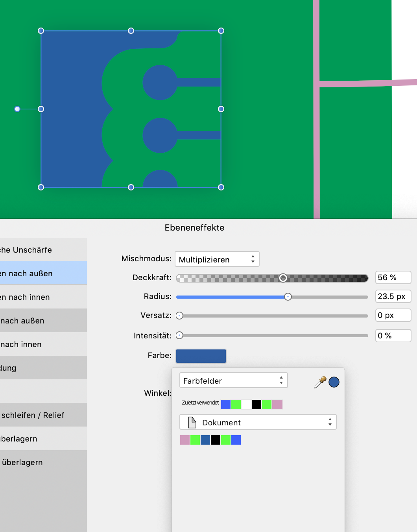The width and height of the screenshot is (417, 532).
Task: Click the top-right selection handle
Action: [x=221, y=31]
